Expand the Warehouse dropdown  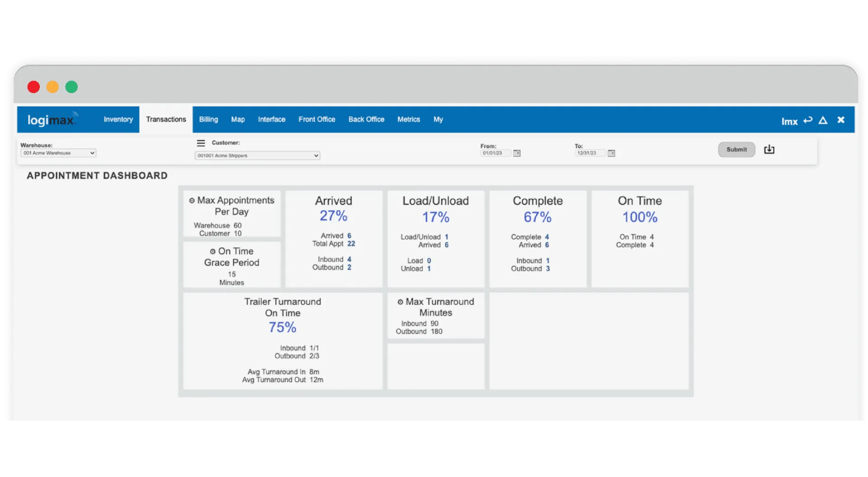click(58, 153)
